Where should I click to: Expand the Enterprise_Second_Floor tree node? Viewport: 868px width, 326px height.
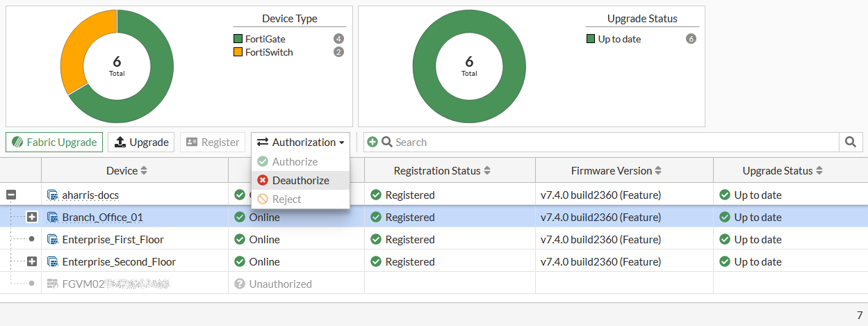point(32,261)
